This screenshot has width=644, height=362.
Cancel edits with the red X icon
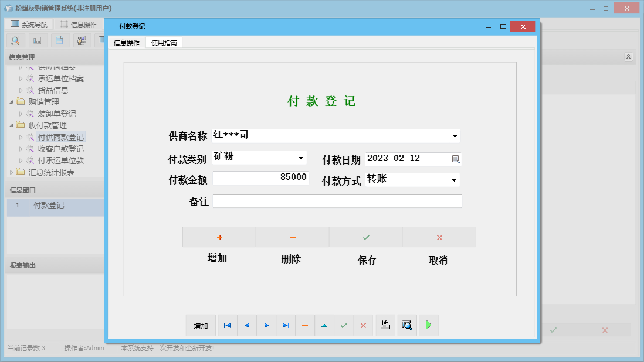tap(363, 325)
